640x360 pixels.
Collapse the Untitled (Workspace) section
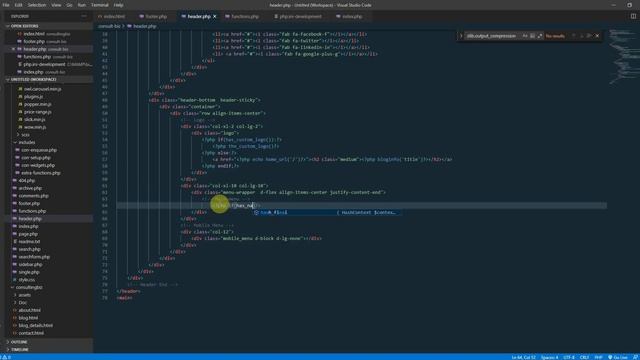click(x=48, y=80)
